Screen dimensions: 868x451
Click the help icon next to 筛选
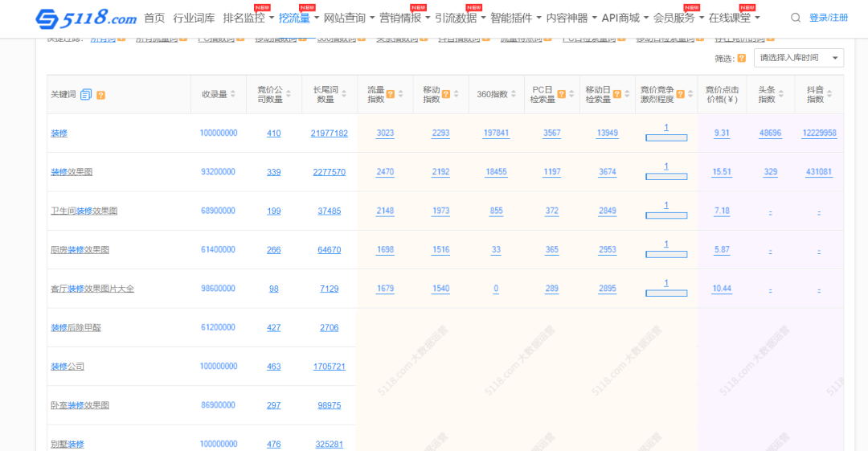point(742,58)
